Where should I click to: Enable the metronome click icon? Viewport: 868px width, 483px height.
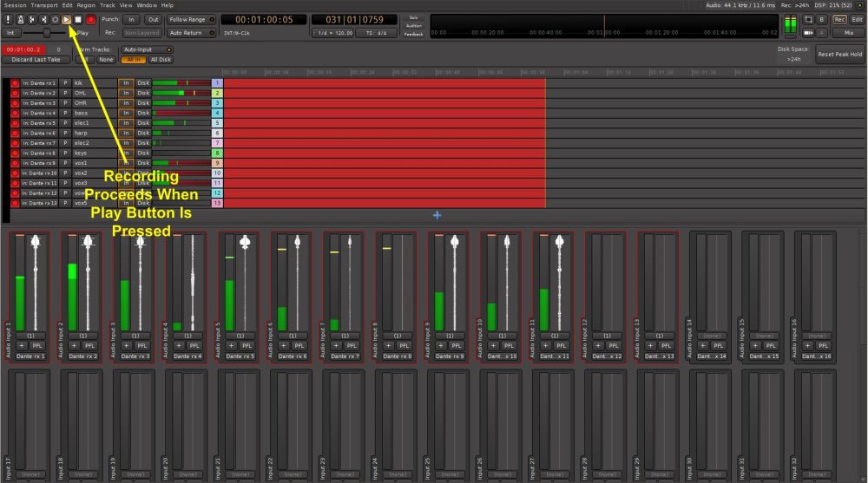click(19, 19)
